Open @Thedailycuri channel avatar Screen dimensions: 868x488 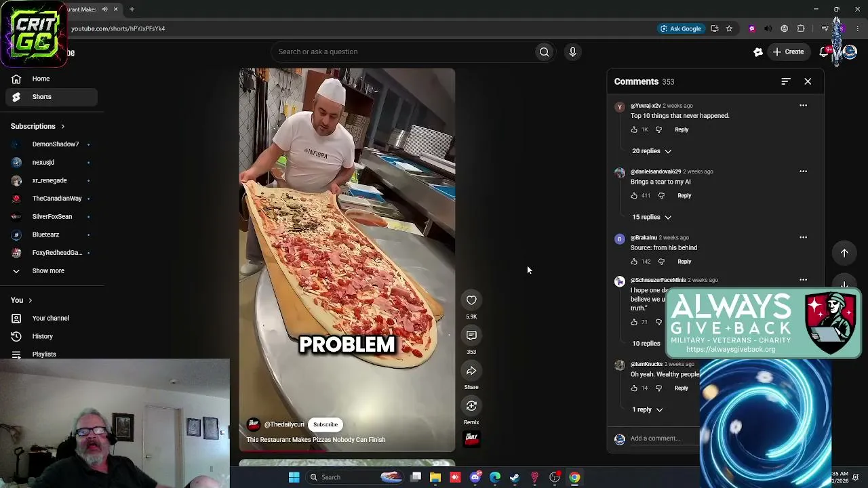pyautogui.click(x=254, y=425)
